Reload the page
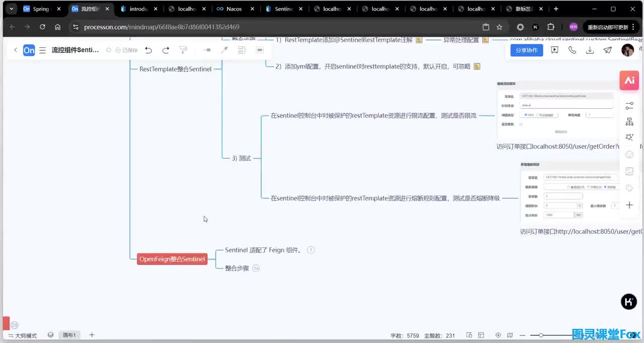644x343 pixels. tap(42, 27)
